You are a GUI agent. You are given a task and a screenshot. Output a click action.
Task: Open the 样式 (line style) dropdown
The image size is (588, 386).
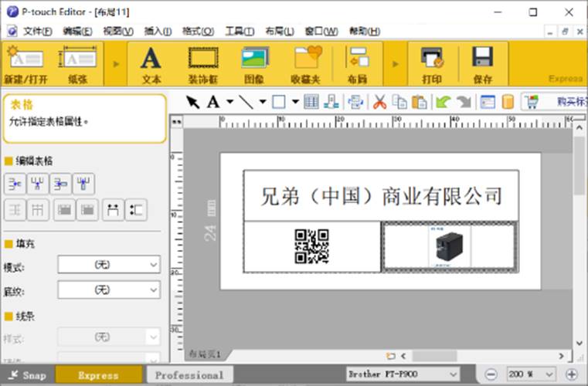109,337
